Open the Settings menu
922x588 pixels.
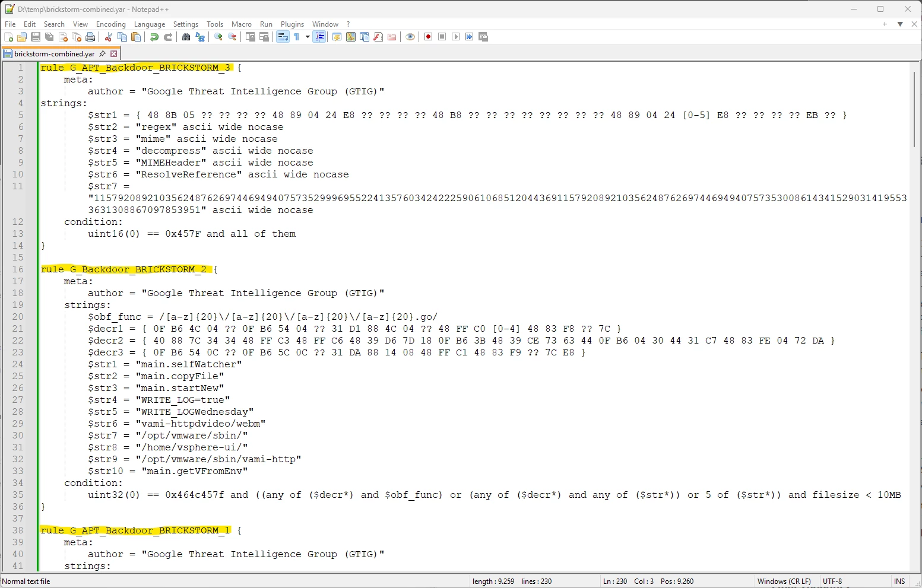[x=186, y=24]
